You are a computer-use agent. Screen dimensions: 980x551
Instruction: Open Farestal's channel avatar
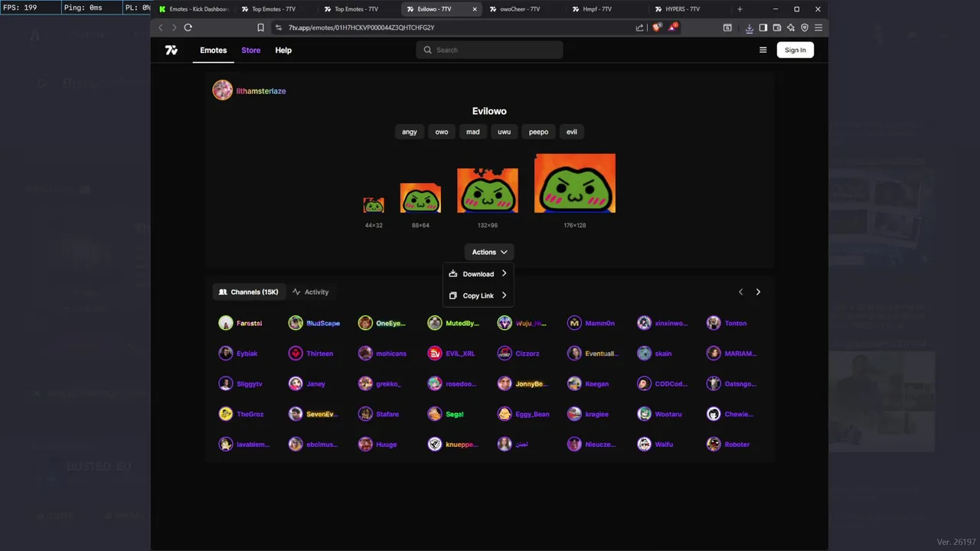pyautogui.click(x=225, y=323)
